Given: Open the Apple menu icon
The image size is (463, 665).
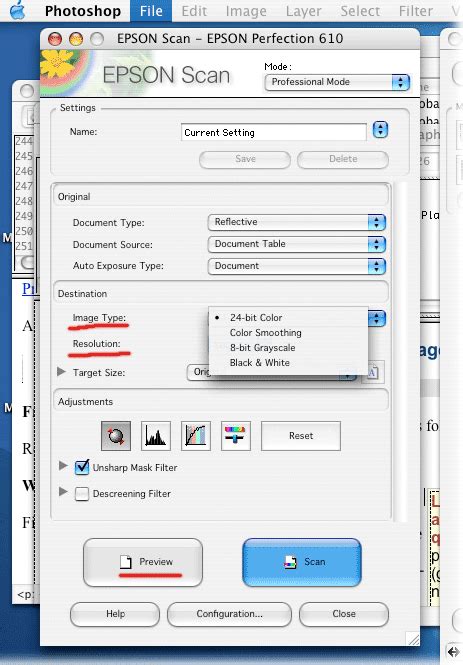Looking at the screenshot, I should (x=17, y=11).
